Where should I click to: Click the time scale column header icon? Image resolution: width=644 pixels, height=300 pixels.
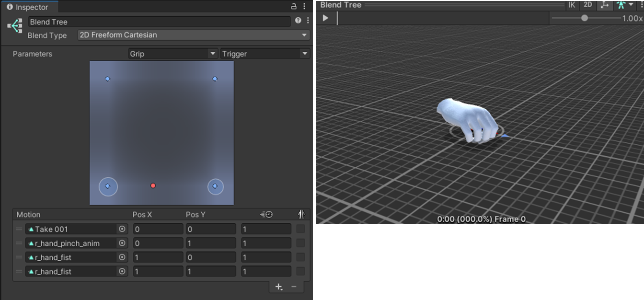click(266, 214)
